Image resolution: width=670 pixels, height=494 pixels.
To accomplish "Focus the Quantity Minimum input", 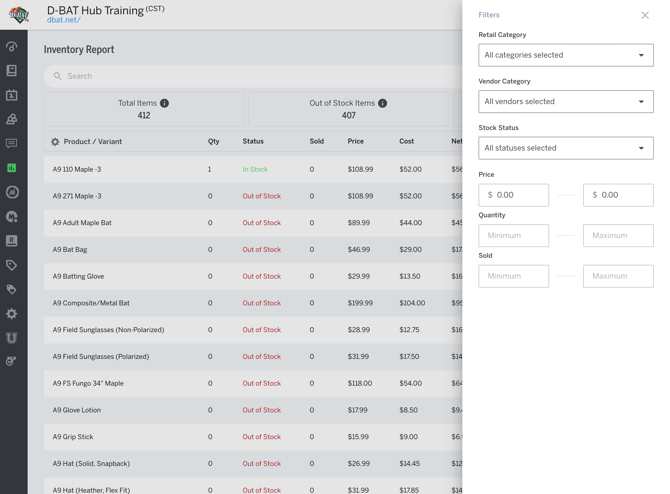I will tap(513, 236).
